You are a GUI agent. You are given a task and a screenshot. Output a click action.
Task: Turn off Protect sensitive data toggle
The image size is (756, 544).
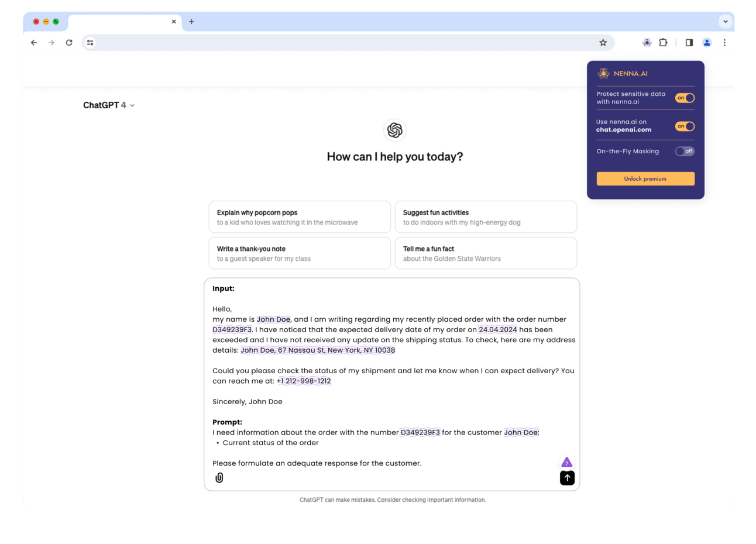(x=685, y=98)
